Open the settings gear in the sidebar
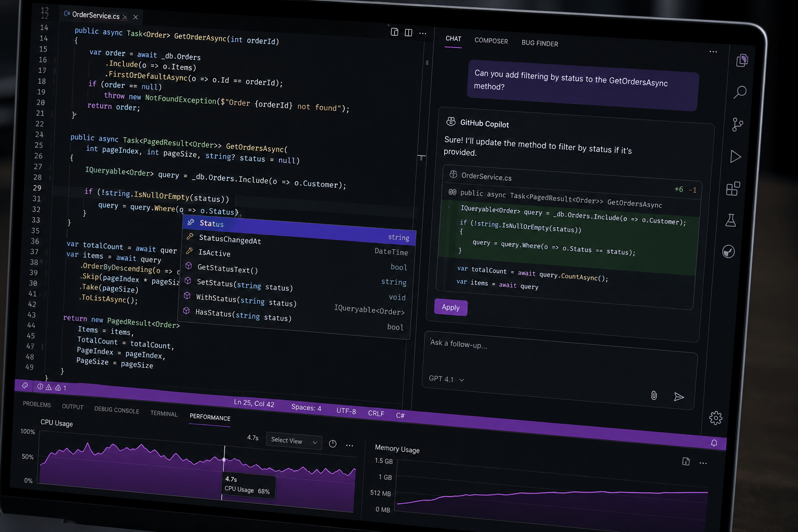 [715, 418]
